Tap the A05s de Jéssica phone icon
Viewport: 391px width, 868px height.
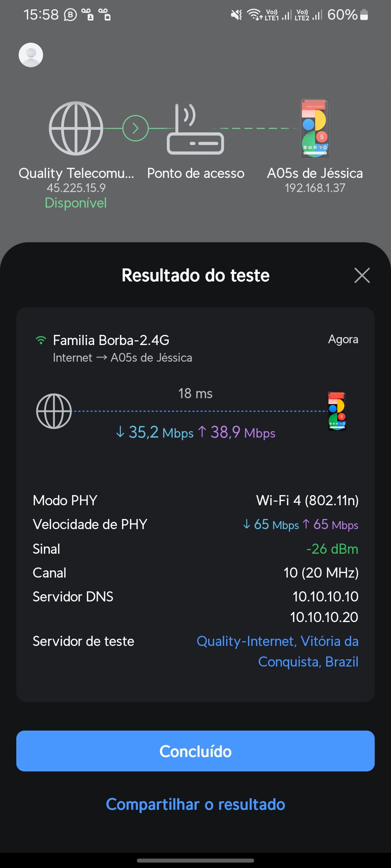[x=315, y=128]
